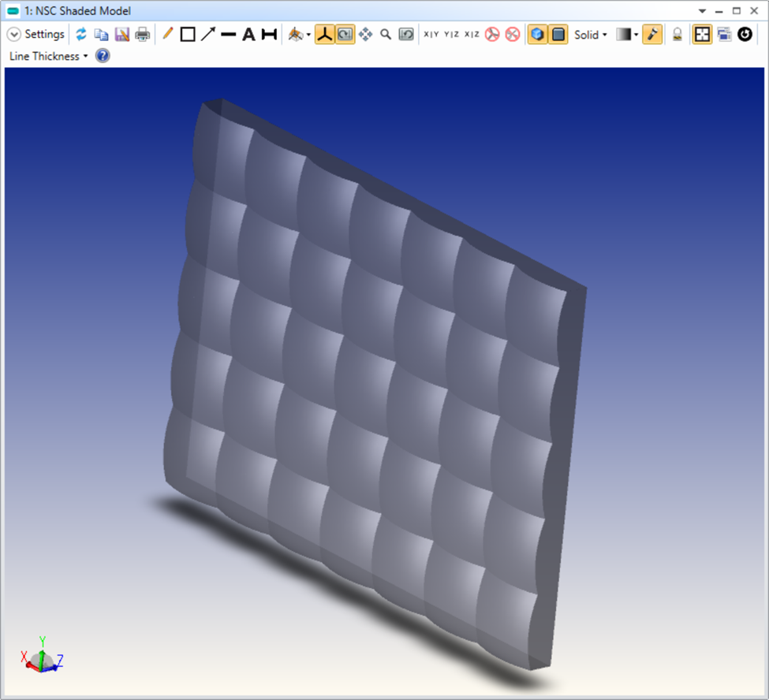Screen dimensions: 769x700
Task: Open the Help question mark button
Action: 103,56
